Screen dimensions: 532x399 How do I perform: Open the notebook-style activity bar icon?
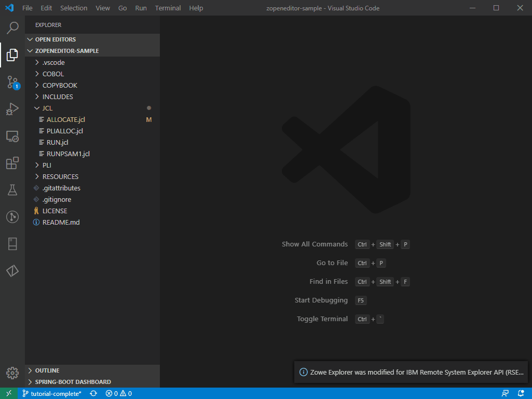pos(12,244)
